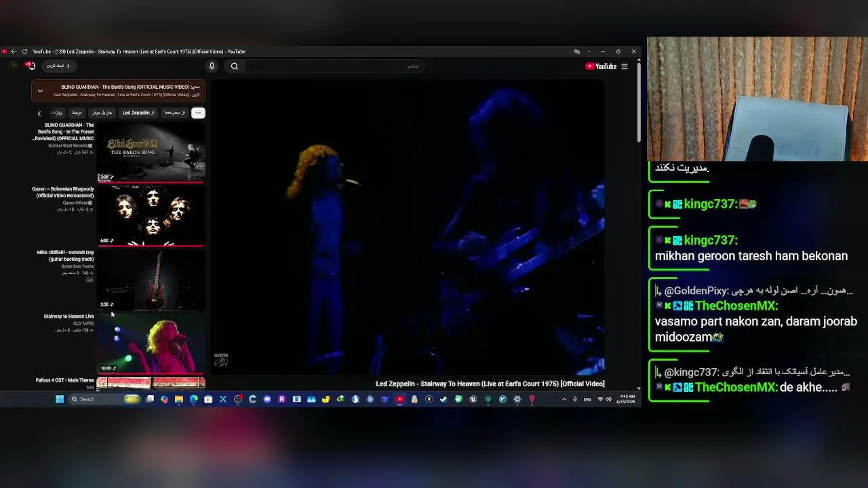Open Stairway to Heaven Live thumbnail
868x488 pixels.
pos(151,344)
